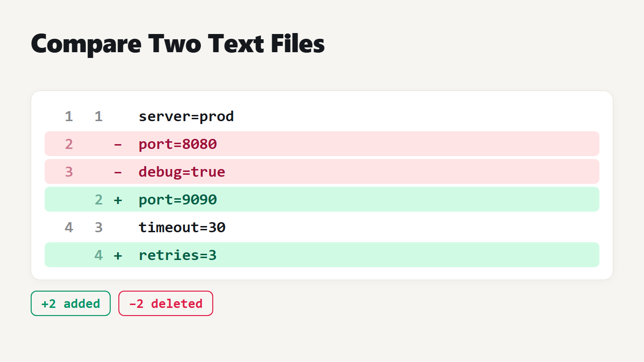This screenshot has height=362, width=644.
Task: Click the '+2 added' badge
Action: coord(70,304)
